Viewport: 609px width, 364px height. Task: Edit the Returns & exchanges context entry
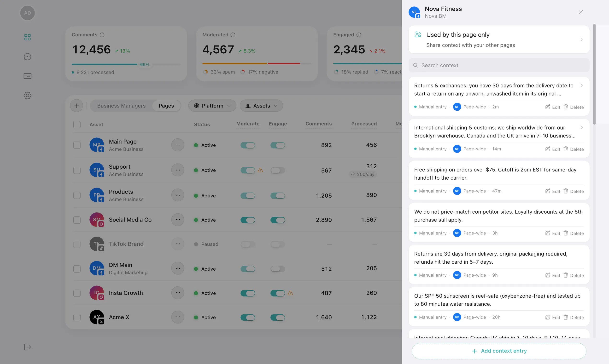point(553,107)
